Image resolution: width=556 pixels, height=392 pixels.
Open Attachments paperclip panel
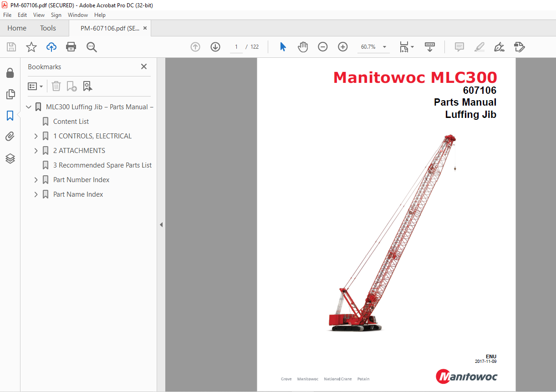10,137
